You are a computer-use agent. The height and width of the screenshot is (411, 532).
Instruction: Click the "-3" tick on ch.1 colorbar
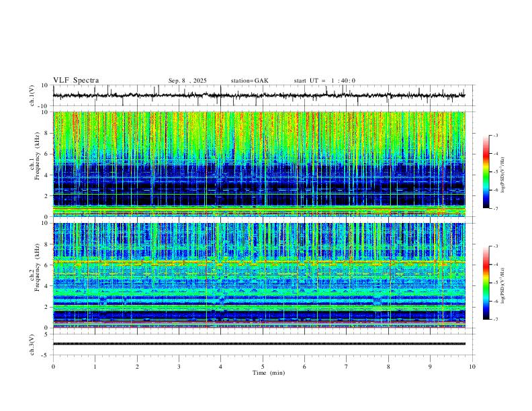pos(495,135)
